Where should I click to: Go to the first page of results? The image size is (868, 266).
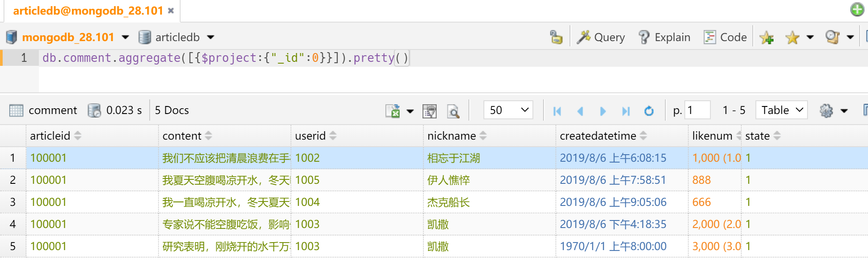click(x=557, y=111)
